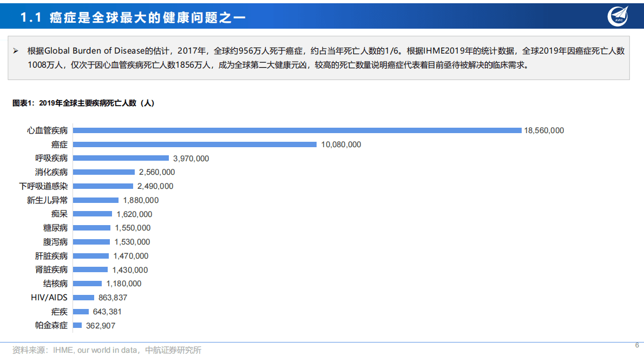Viewport: 644px width, 362px height.
Task: Select the slide title 癌症是全球最大的健康问题之一
Action: click(133, 18)
